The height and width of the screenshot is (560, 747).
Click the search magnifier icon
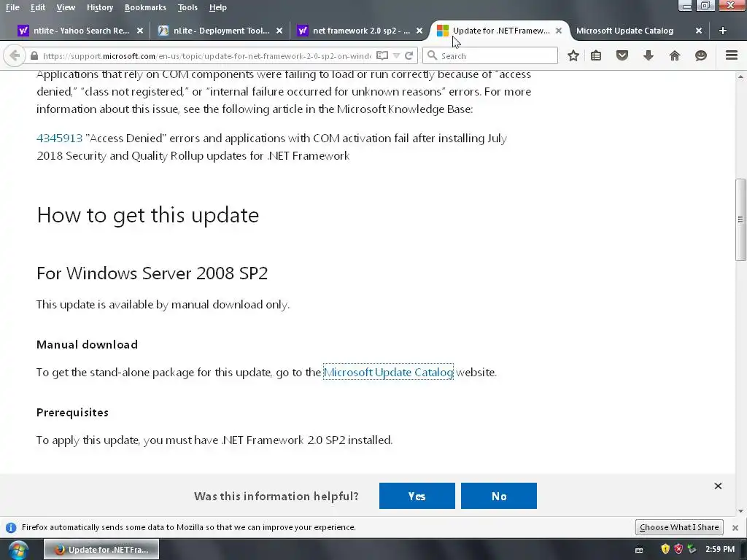coord(432,55)
